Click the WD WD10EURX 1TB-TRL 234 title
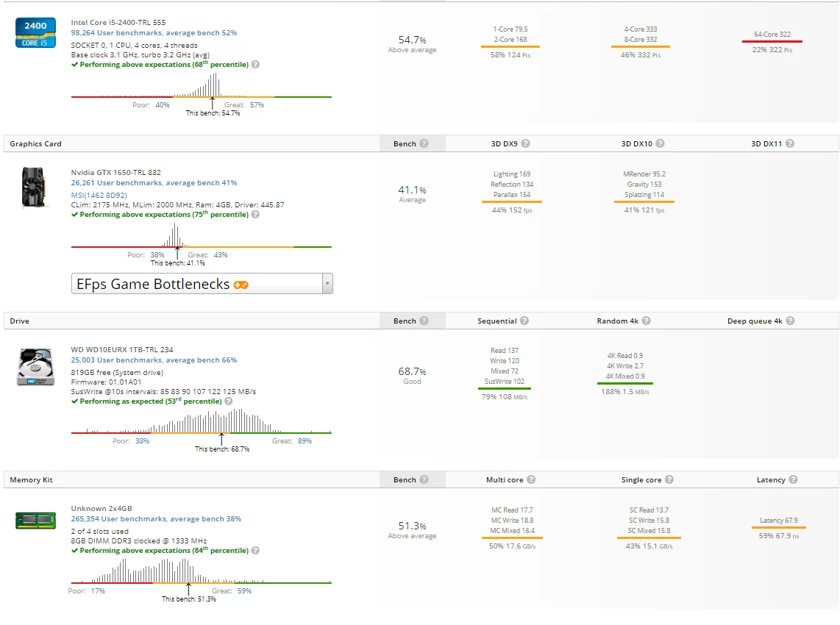Screen dimensions: 840x625 pos(122,350)
